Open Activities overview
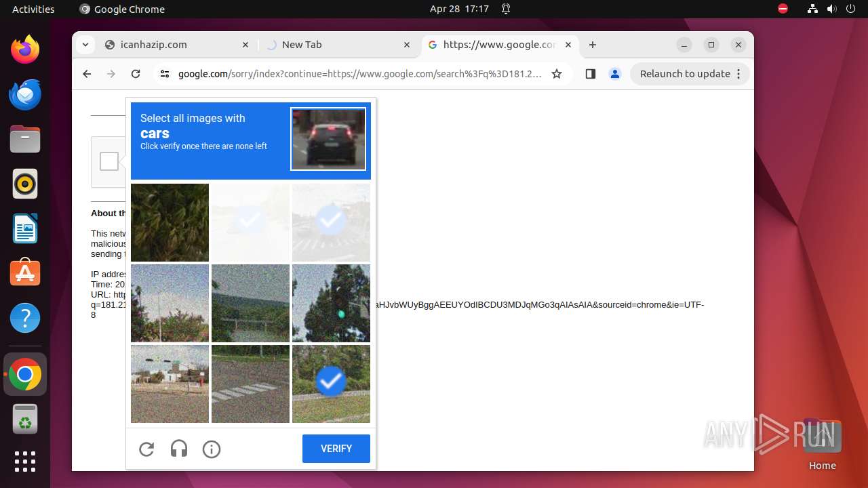The width and height of the screenshot is (868, 488). pos(33,9)
